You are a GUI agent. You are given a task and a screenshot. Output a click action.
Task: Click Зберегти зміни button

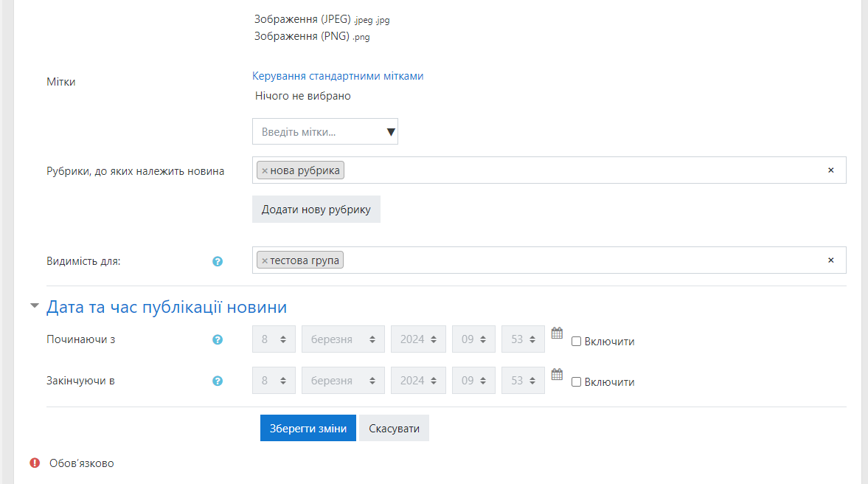[x=308, y=428]
